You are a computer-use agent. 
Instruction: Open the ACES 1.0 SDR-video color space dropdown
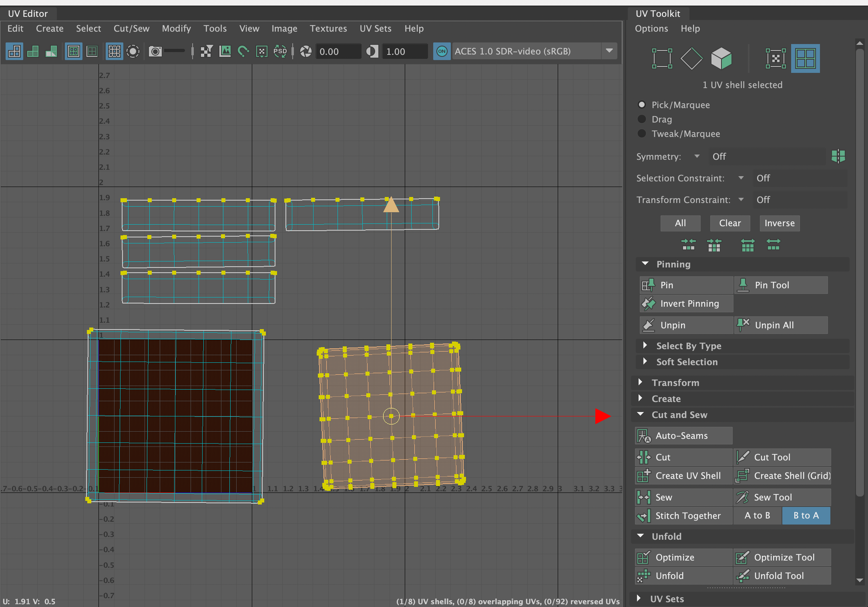tap(609, 51)
